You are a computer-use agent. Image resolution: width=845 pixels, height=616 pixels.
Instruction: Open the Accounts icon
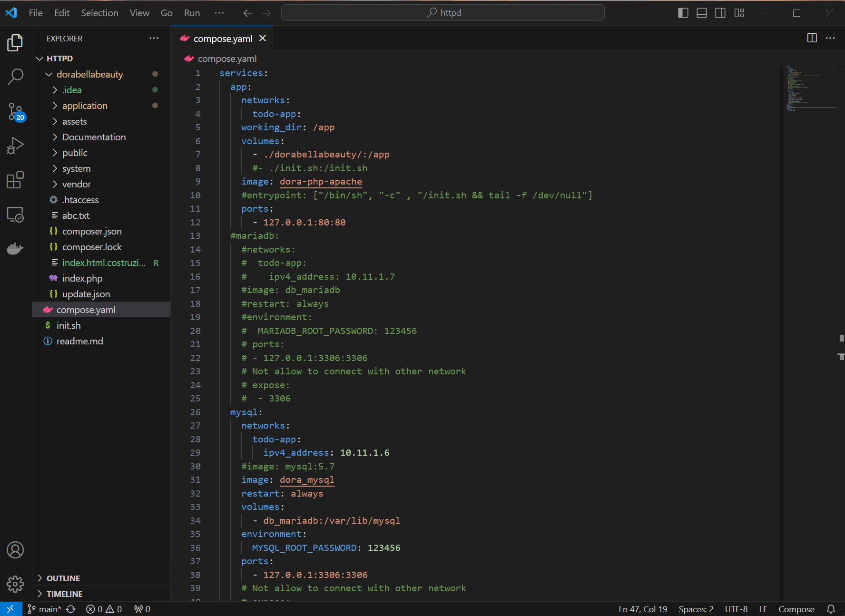15,550
